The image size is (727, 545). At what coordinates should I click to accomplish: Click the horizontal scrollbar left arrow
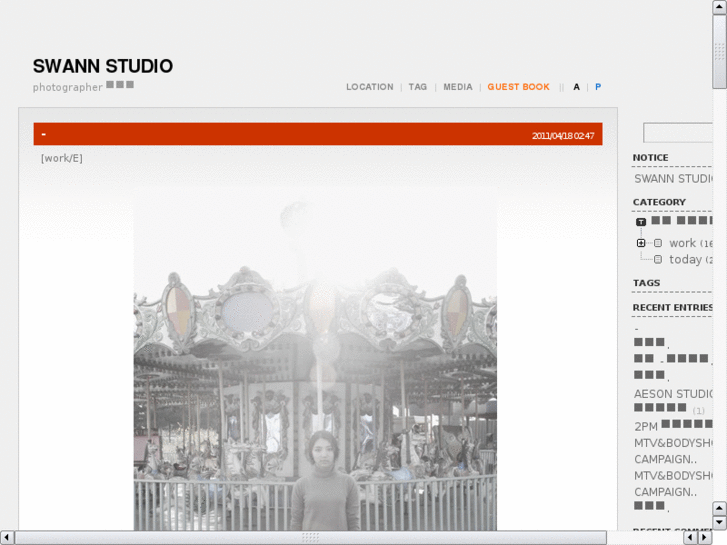(6, 538)
